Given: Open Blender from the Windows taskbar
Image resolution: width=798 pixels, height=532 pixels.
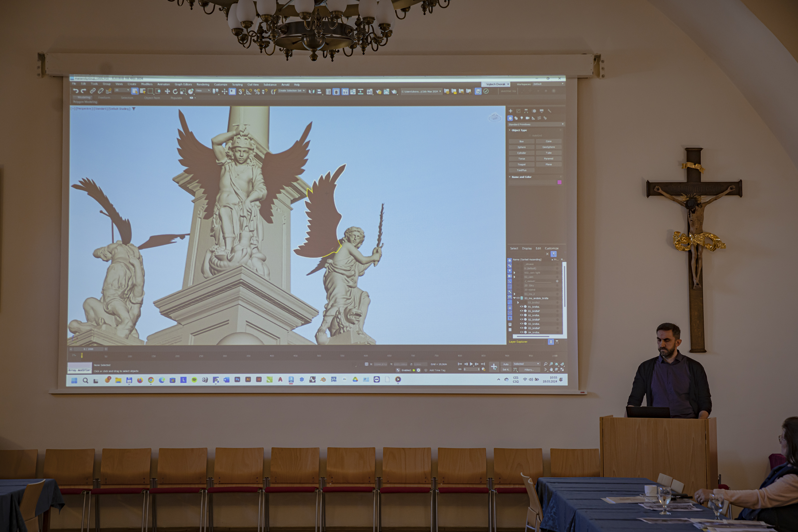Looking at the screenshot, I should (x=323, y=380).
